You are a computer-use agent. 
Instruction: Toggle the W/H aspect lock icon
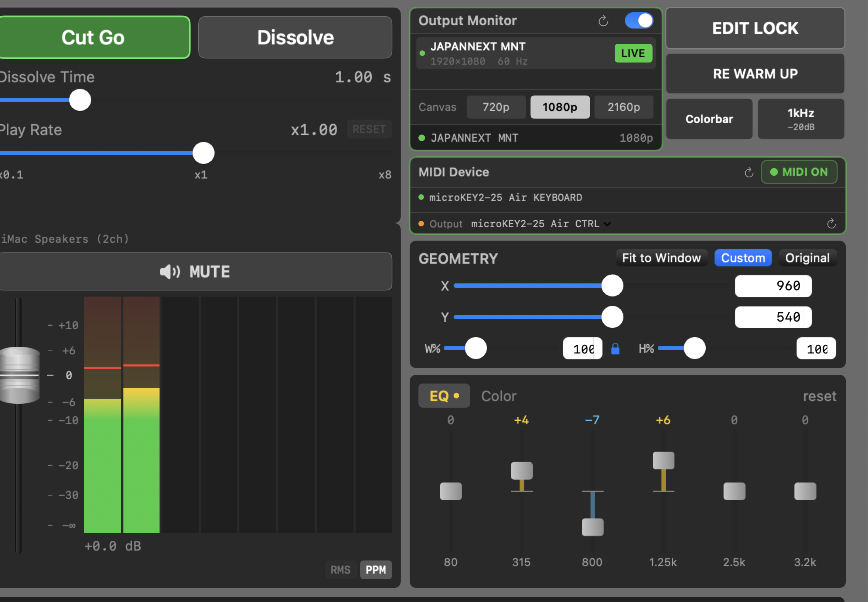[615, 349]
